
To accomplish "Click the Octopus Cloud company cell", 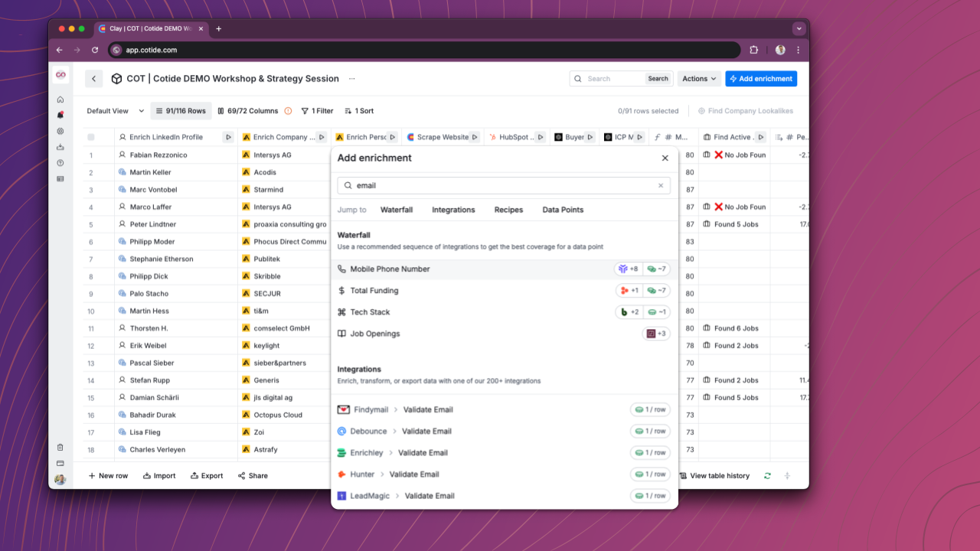I will tap(284, 415).
